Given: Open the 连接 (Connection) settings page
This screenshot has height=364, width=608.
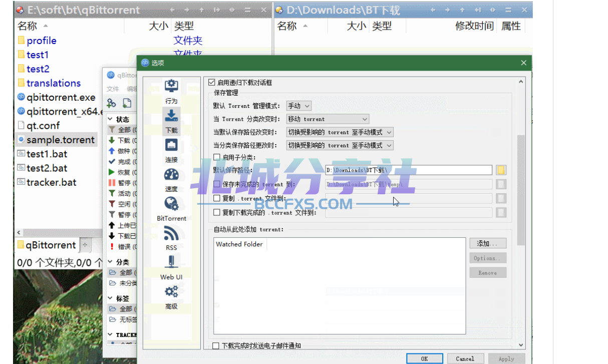Looking at the screenshot, I should 171,150.
